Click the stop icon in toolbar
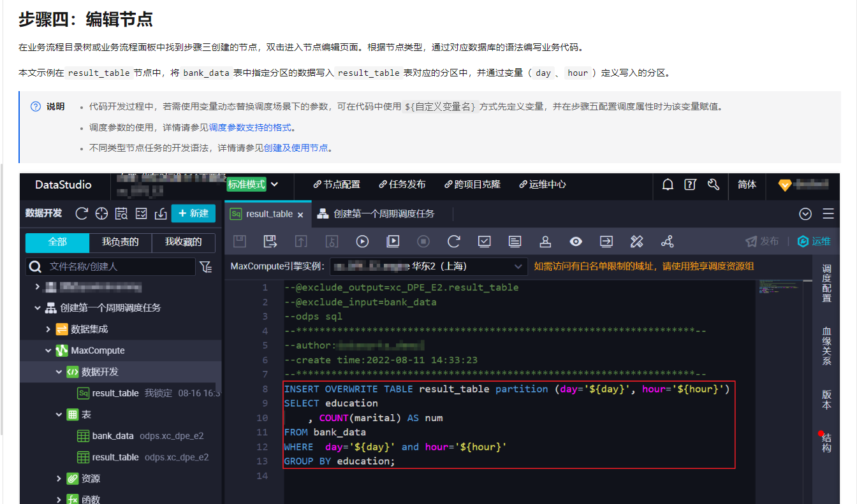 point(423,241)
